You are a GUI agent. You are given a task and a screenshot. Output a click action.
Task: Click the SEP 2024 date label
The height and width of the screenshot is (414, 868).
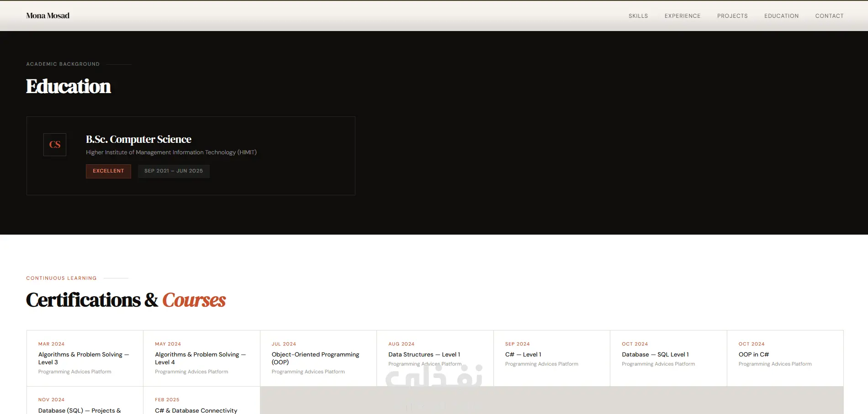click(x=518, y=344)
